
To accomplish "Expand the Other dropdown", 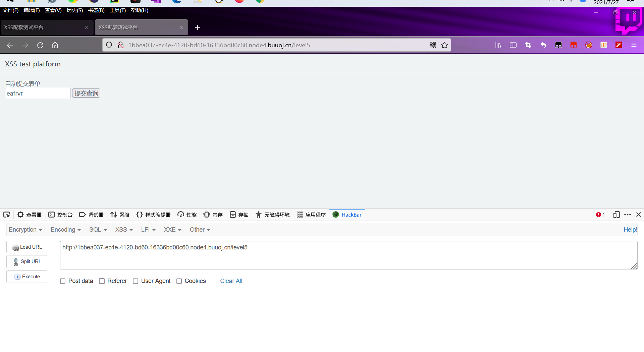I will click(x=200, y=230).
